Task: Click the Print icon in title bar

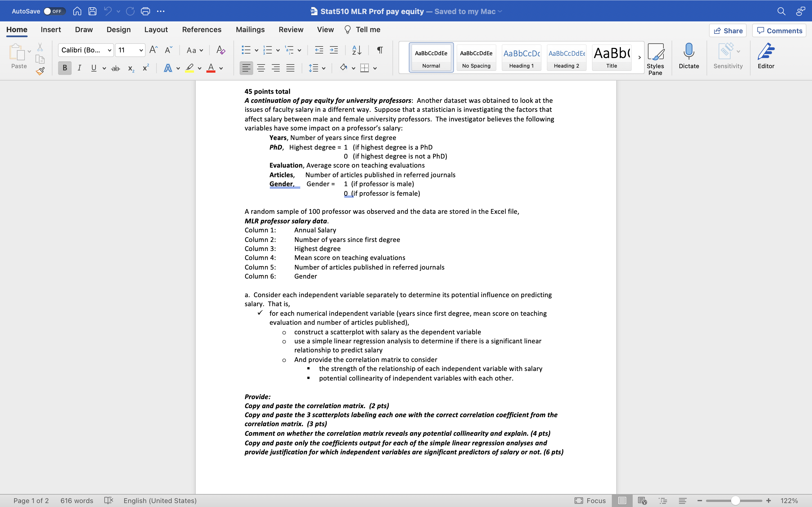Action: 145,11
